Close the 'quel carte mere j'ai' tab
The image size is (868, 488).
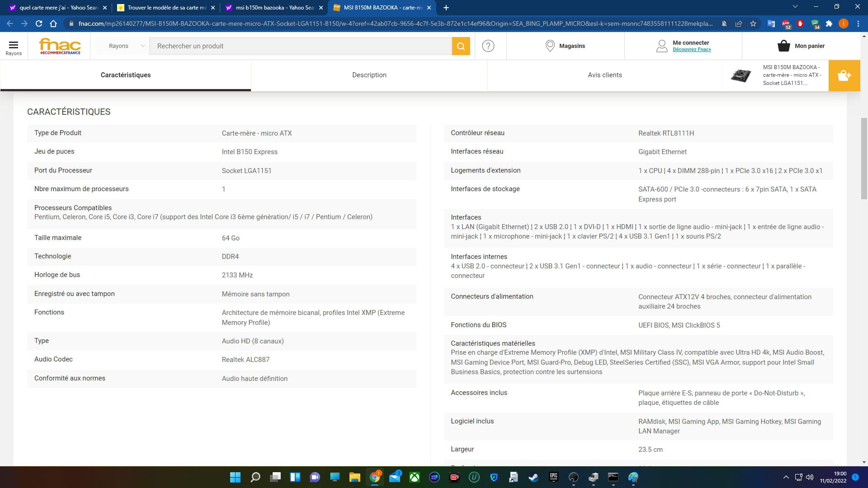[105, 8]
